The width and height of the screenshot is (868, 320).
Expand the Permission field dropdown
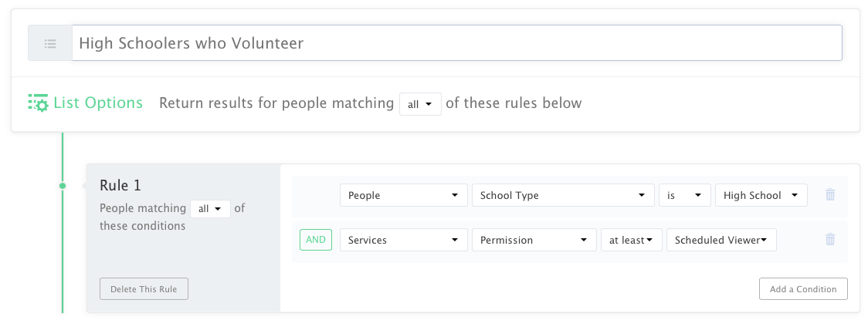click(x=534, y=241)
